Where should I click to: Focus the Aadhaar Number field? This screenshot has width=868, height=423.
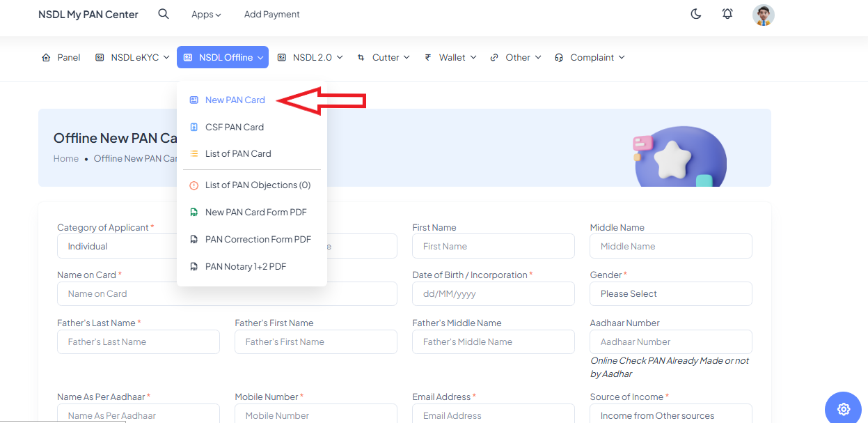pos(671,341)
